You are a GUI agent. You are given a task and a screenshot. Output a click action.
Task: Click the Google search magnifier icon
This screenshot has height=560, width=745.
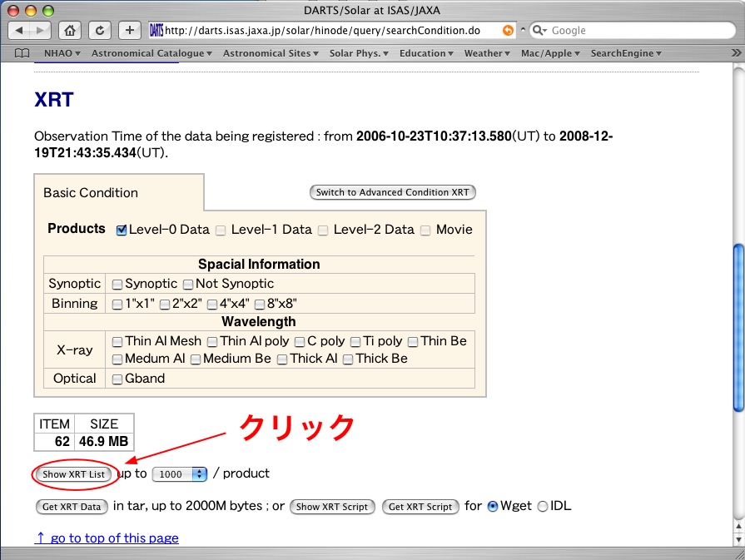[539, 30]
